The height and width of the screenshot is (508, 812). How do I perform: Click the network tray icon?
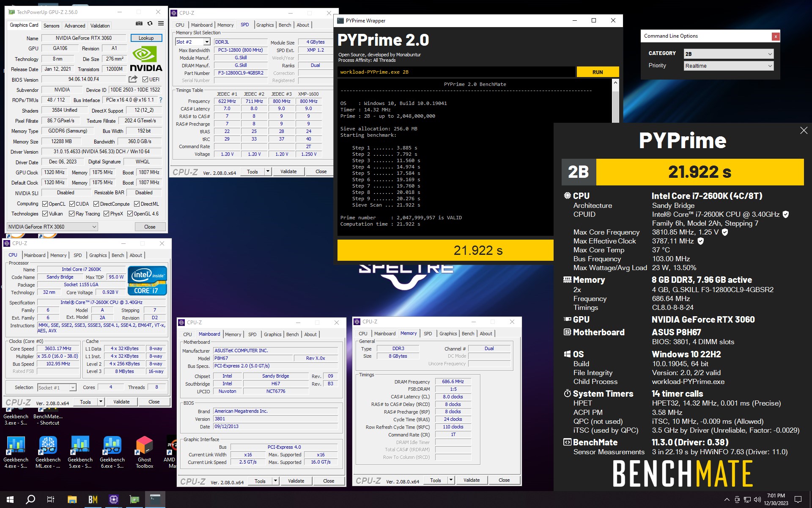(747, 500)
